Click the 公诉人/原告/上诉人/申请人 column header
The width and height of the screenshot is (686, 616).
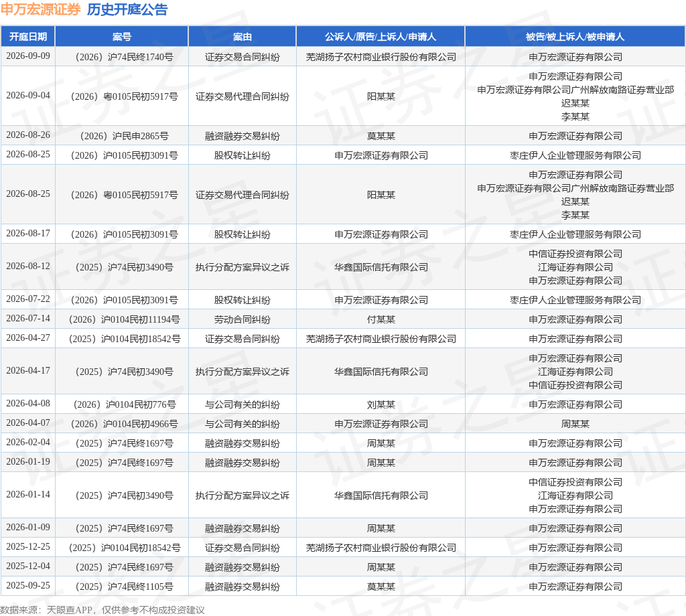pyautogui.click(x=381, y=37)
